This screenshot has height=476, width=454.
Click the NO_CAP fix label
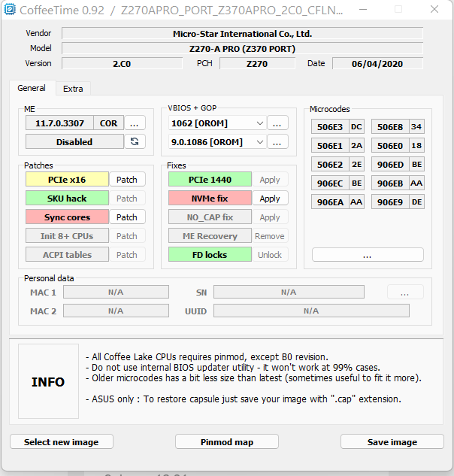coord(210,217)
